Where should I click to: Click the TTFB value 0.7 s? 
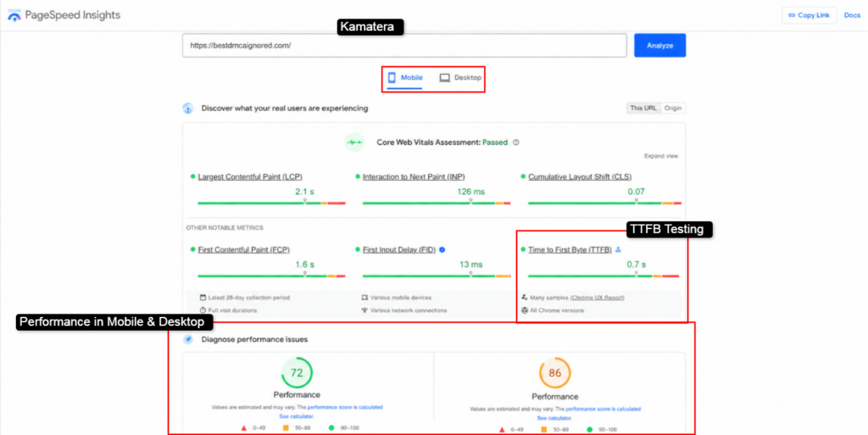click(x=636, y=265)
